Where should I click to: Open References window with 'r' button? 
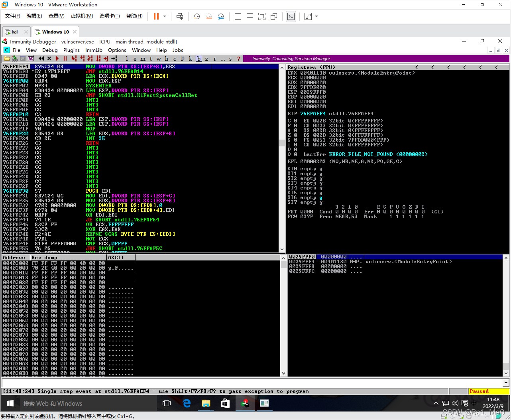tap(215, 59)
